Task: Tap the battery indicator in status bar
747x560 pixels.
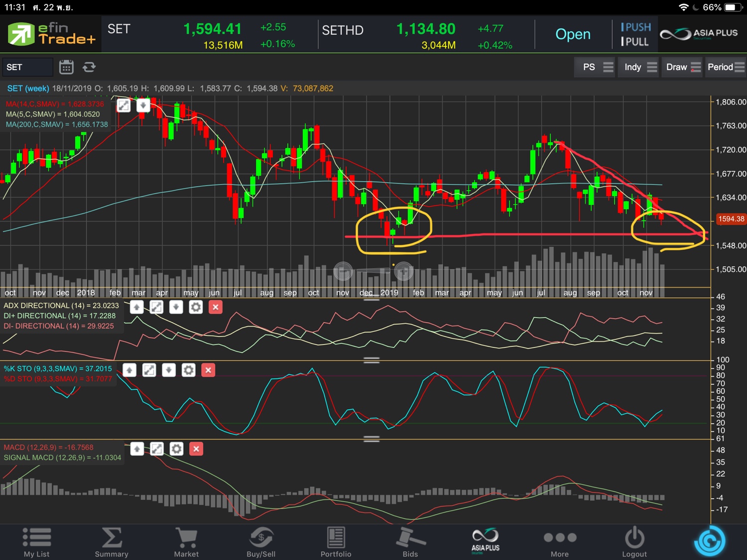Action: point(733,7)
